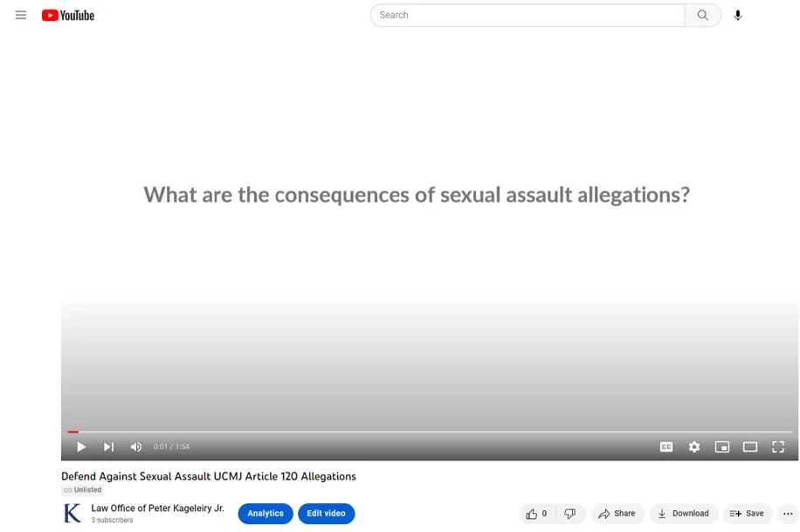
Task: Start voice search with microphone icon
Action: [738, 16]
